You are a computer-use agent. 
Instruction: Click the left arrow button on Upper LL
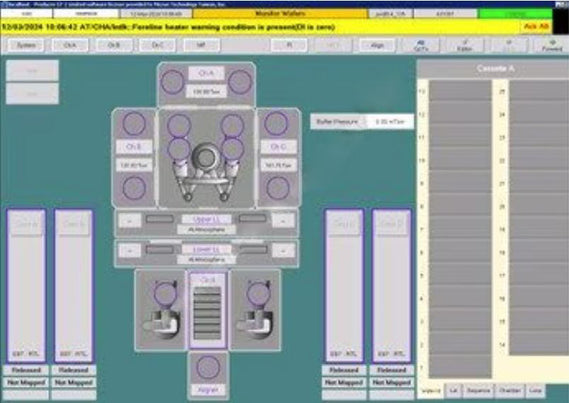130,221
